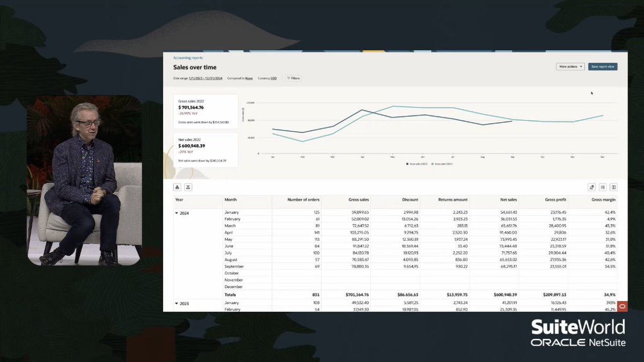The image size is (644, 362).
Task: Select the May month cell
Action: pyautogui.click(x=228, y=239)
